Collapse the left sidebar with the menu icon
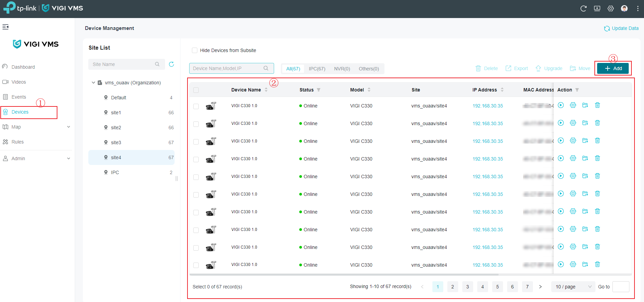Viewport: 644px width, 302px height. tap(5, 27)
